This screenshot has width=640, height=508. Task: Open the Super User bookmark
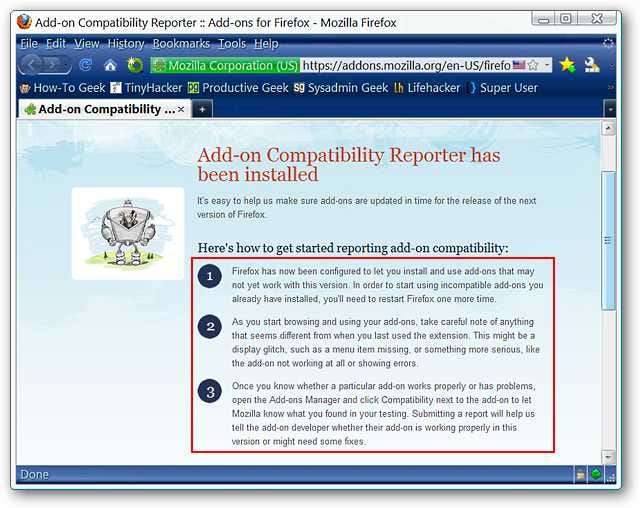(x=502, y=88)
